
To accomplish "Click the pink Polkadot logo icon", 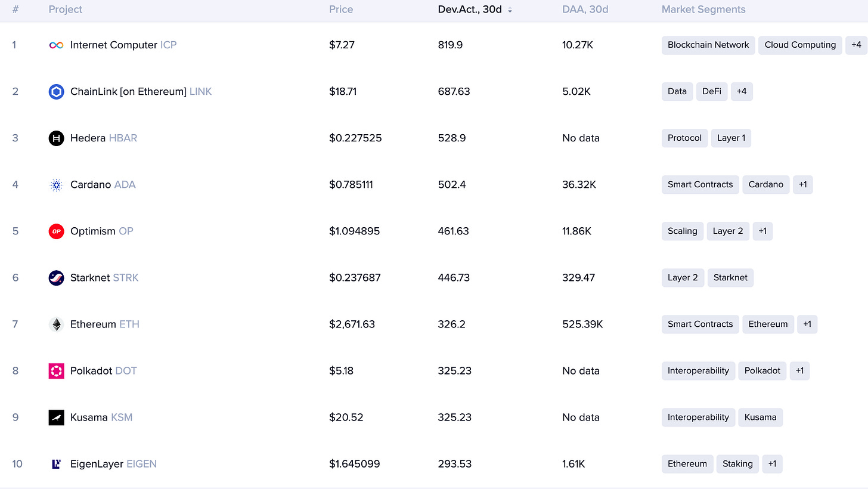I will click(56, 371).
